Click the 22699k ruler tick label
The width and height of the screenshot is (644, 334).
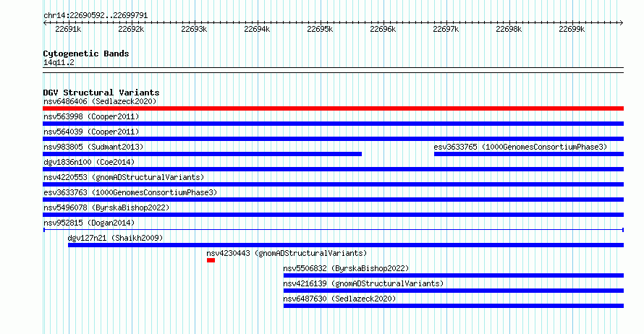[x=572, y=29]
